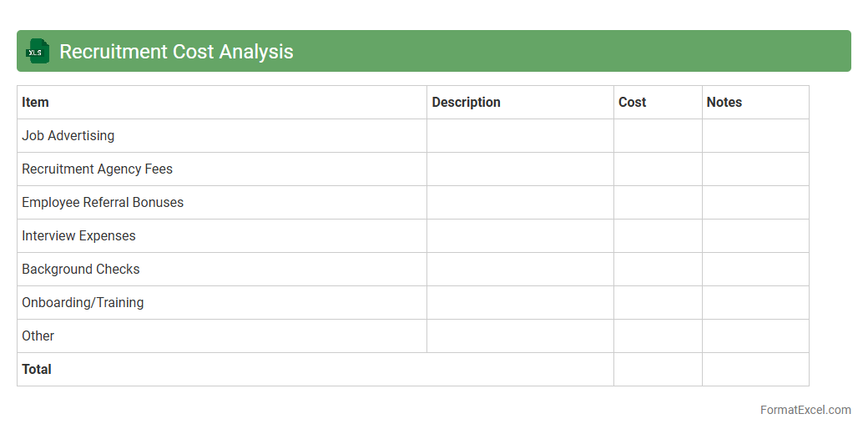
Task: Click the Recruitment Agency Fees cell
Action: (x=98, y=169)
